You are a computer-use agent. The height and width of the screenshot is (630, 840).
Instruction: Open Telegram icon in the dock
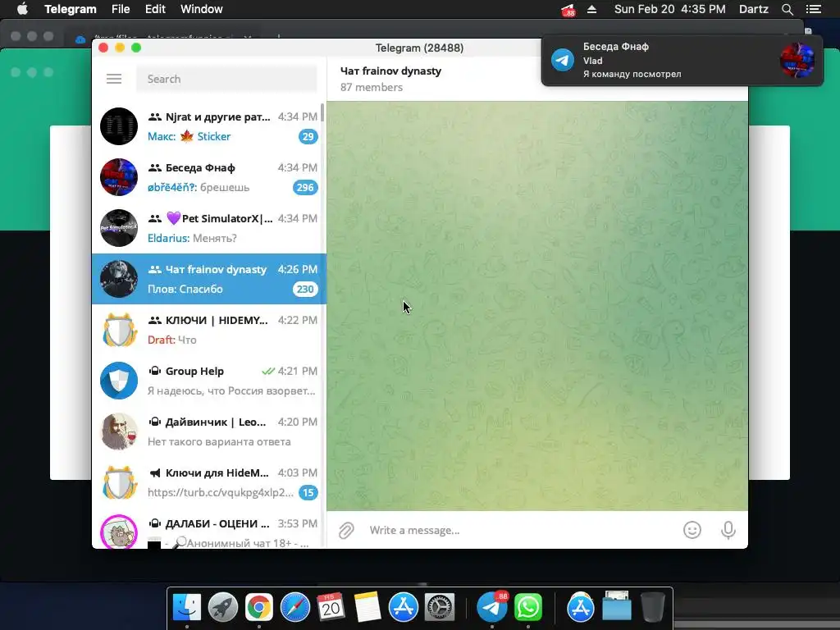pos(492,608)
